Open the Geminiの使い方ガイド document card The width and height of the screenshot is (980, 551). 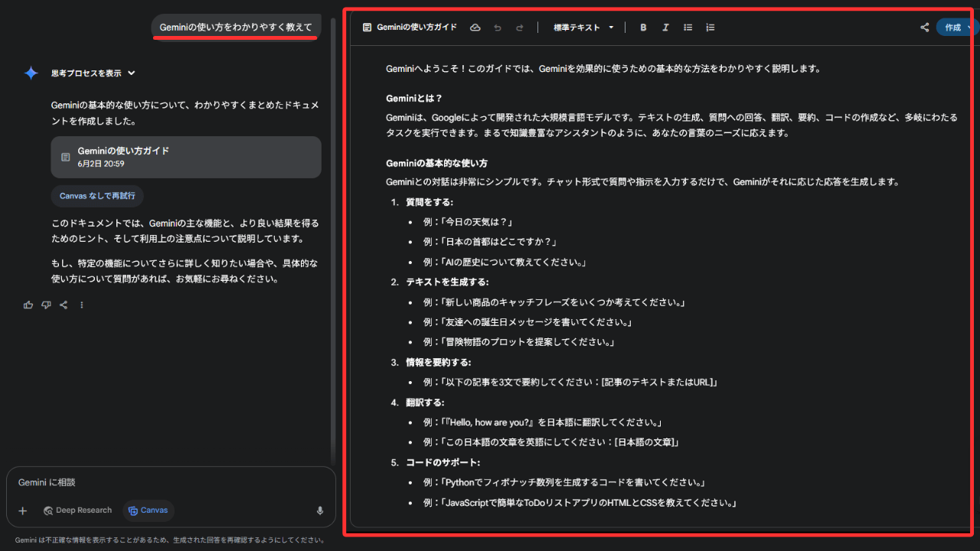click(x=186, y=157)
